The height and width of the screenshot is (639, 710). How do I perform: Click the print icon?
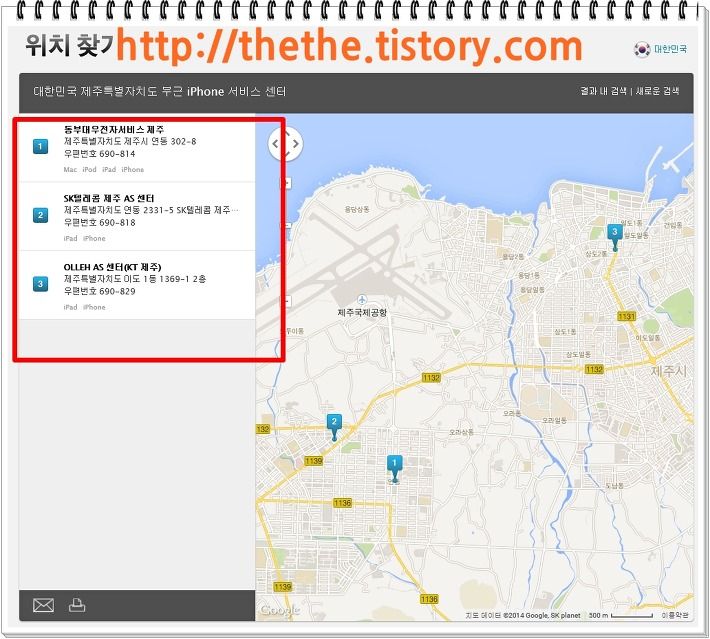pos(77,605)
